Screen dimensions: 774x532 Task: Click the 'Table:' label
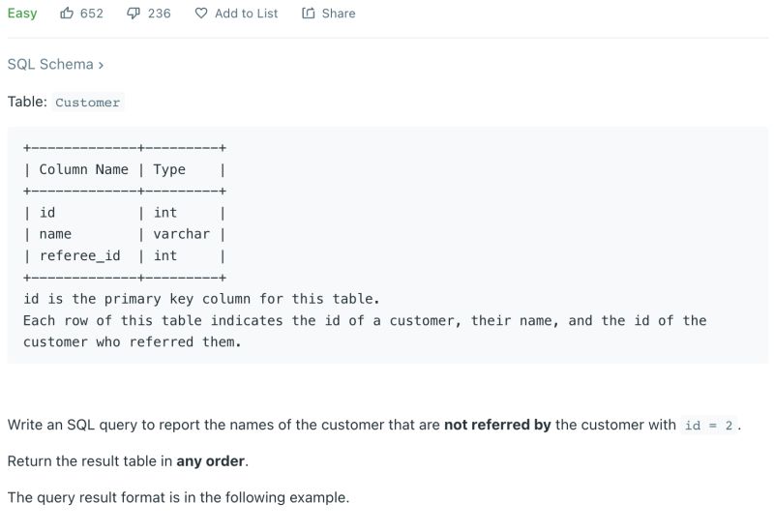coord(27,102)
